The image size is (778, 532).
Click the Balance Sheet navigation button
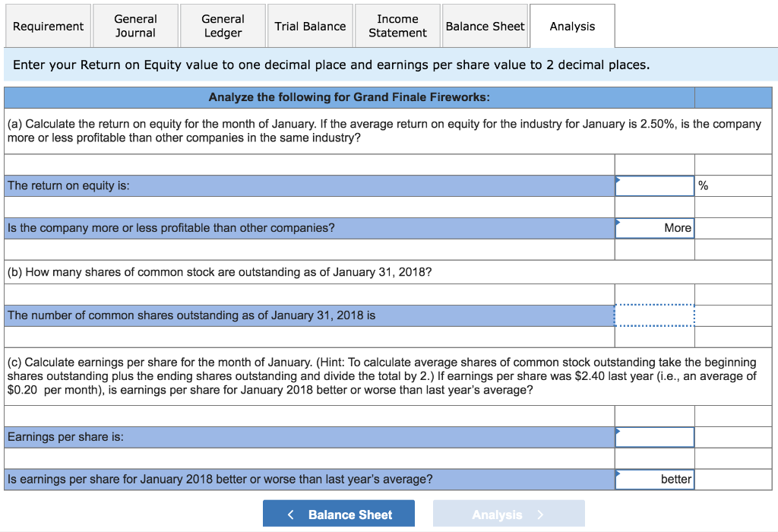339,513
